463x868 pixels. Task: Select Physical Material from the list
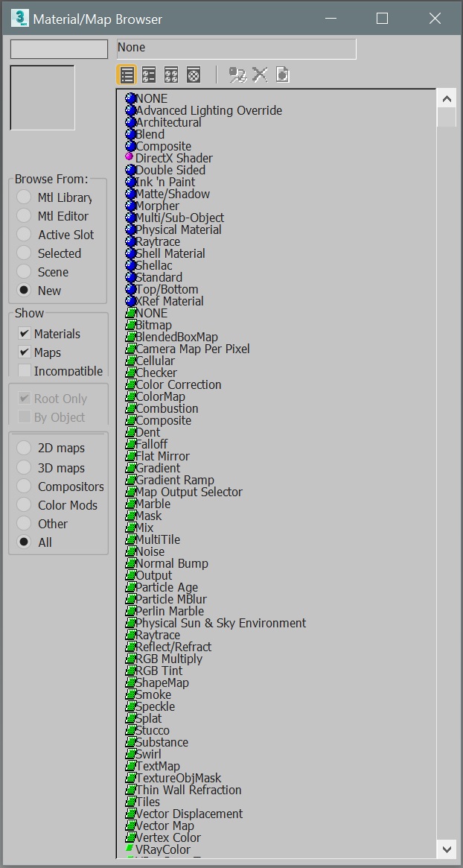pyautogui.click(x=178, y=229)
